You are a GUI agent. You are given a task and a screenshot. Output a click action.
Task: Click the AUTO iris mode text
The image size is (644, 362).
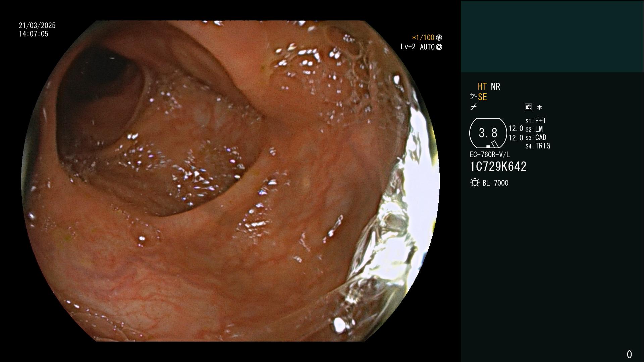427,47
